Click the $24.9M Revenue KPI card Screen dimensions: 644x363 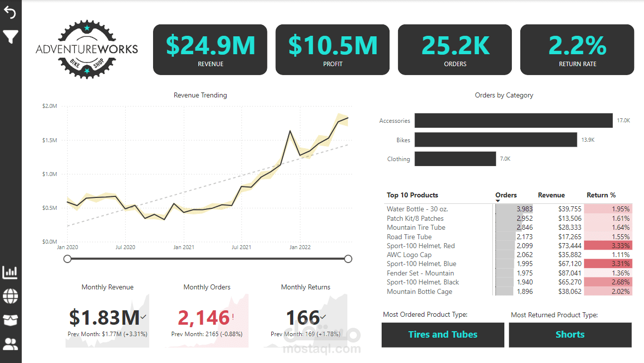click(x=210, y=49)
